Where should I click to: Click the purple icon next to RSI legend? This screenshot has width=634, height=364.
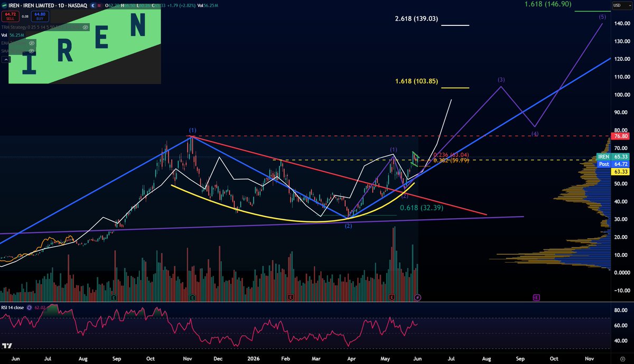(30, 307)
